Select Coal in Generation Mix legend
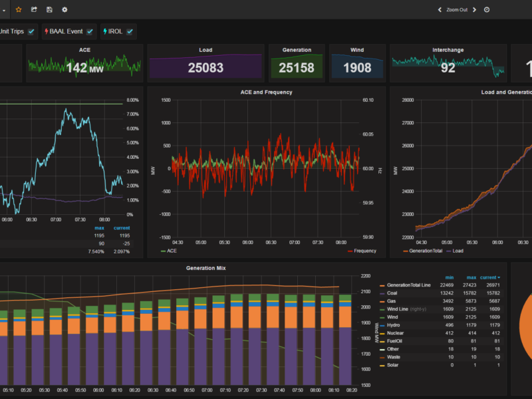 tap(392, 293)
